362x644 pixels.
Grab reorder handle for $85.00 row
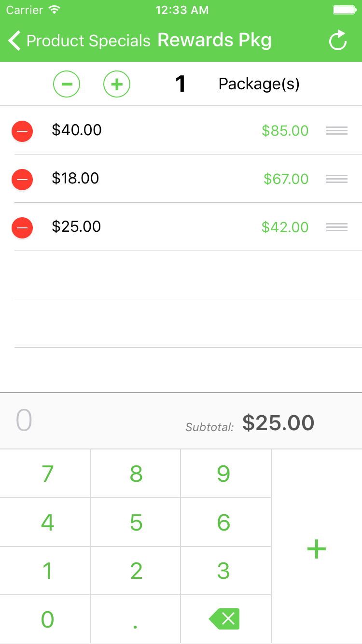(337, 130)
